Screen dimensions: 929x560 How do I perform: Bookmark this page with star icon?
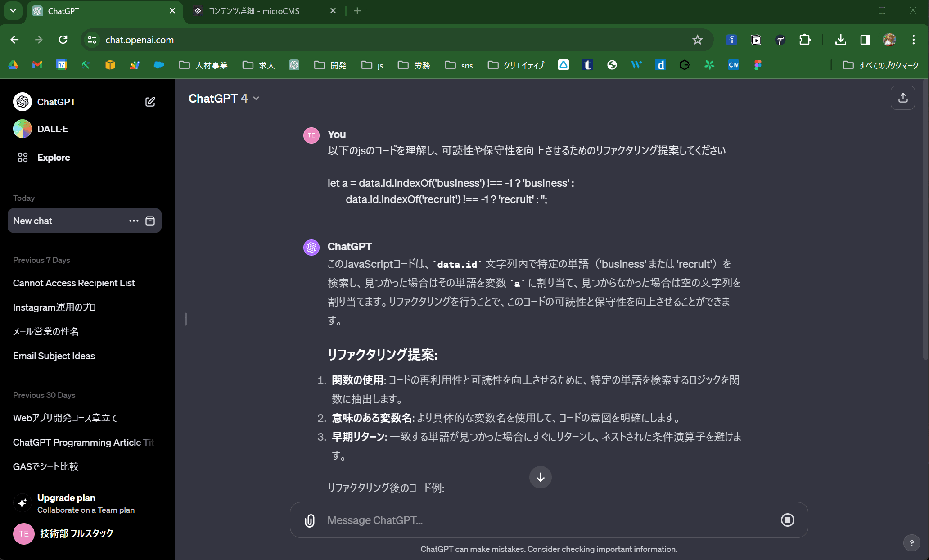coord(697,40)
